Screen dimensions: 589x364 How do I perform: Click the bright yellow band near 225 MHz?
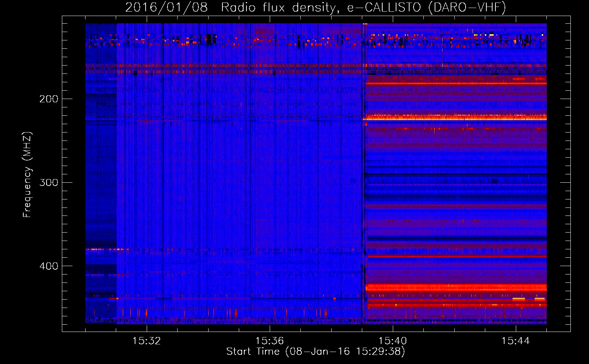455,118
